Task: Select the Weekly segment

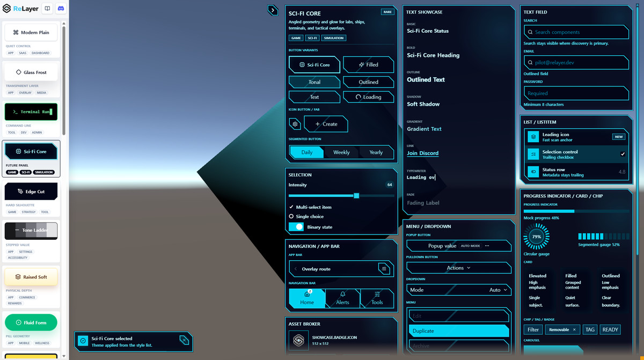Action: [x=341, y=152]
